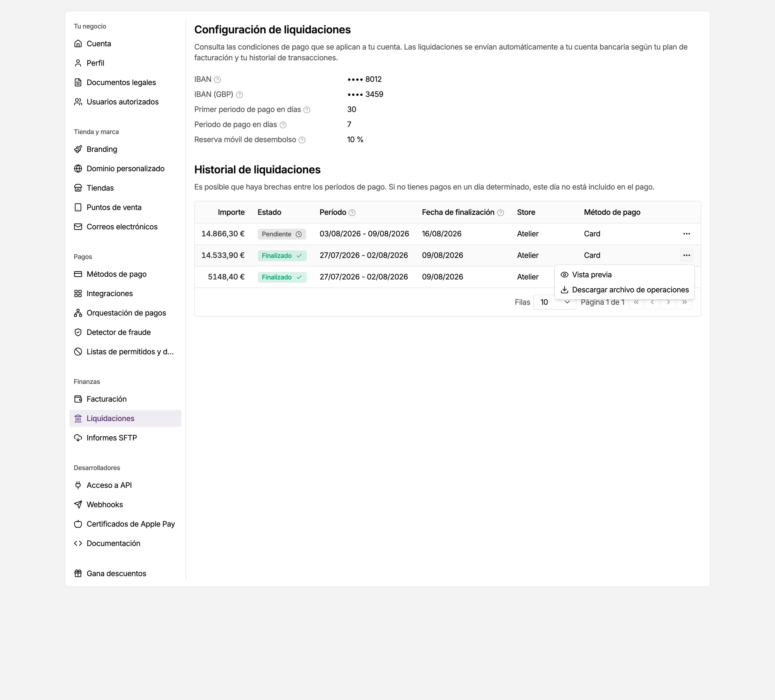Click the Estado column header
The height and width of the screenshot is (700, 775).
pyautogui.click(x=269, y=212)
